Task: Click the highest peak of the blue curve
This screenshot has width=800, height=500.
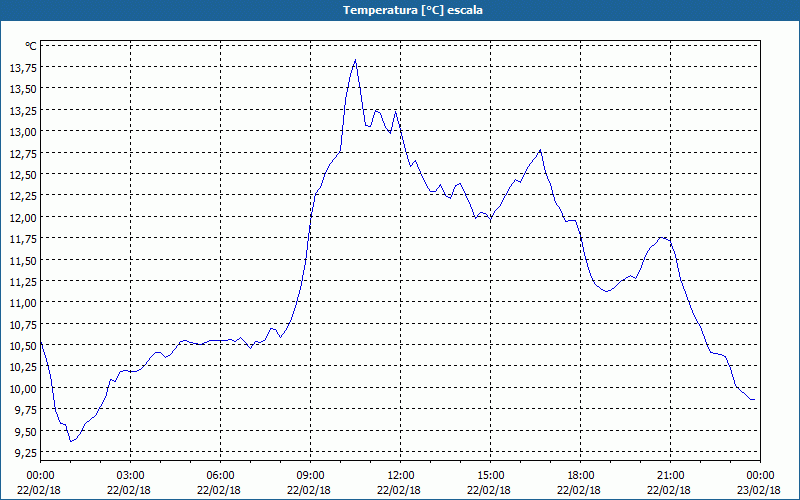Action: [355, 60]
